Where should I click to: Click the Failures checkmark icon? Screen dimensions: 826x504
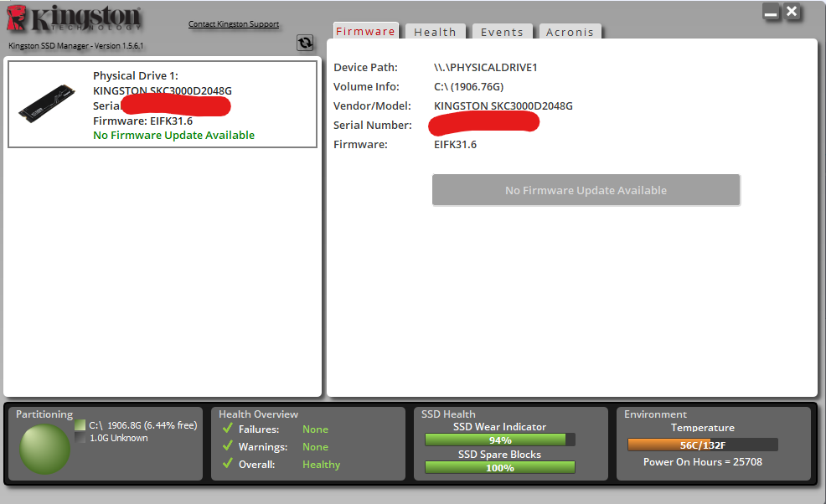coord(228,428)
